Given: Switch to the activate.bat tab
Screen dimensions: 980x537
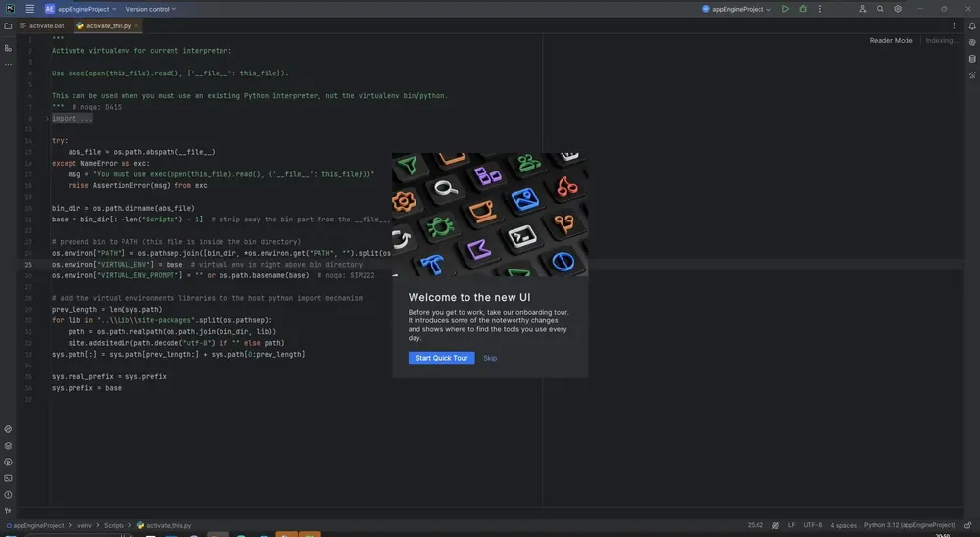Looking at the screenshot, I should point(42,26).
